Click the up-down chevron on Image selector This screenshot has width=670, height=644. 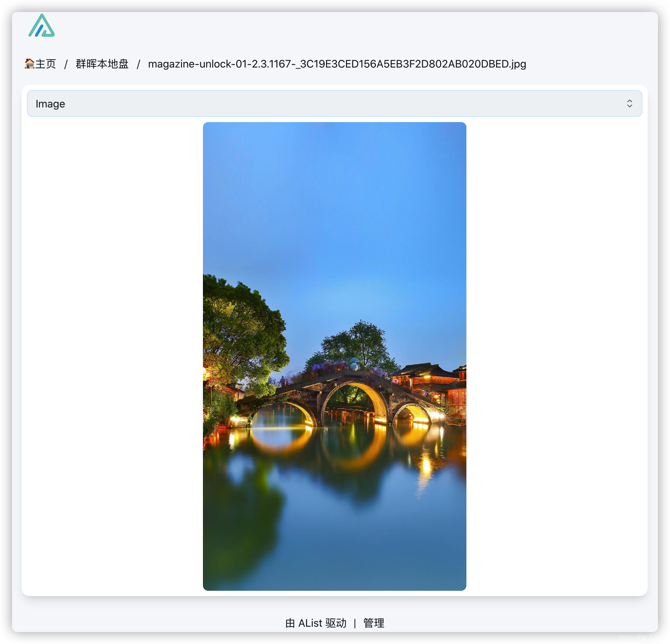(x=629, y=103)
